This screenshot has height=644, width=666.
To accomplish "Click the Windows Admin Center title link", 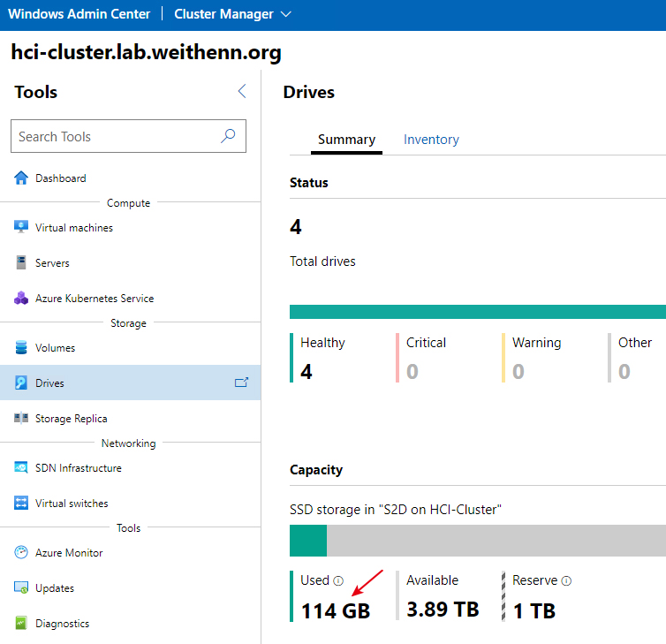I will (x=79, y=14).
